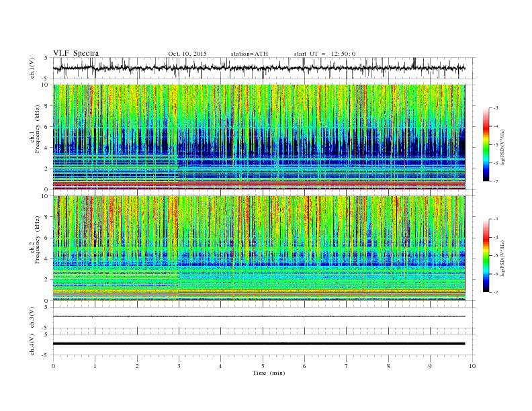Screen dimensions: 532x411
Task: Click the "ch.3(V)" axis label
Action: (x=32, y=317)
